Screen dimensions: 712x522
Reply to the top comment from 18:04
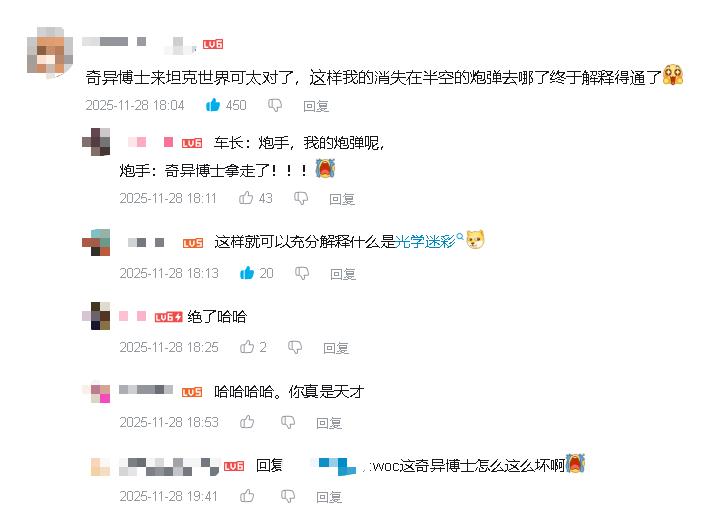tap(316, 106)
